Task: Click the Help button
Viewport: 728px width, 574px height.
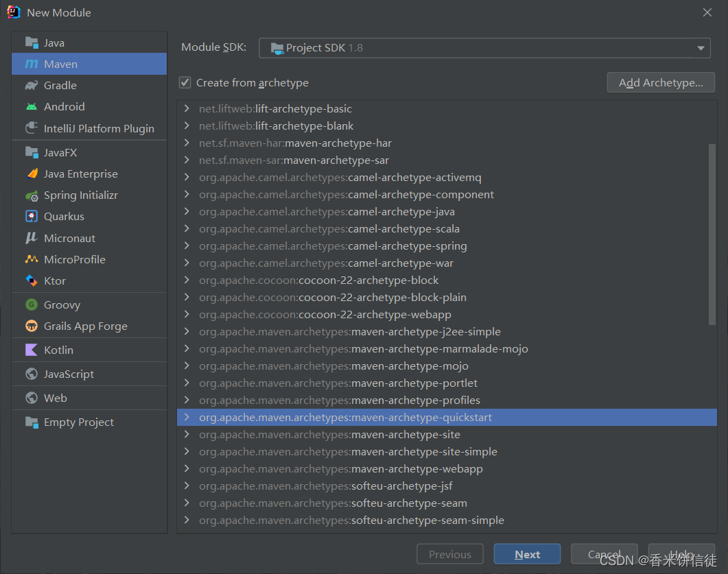Action: pos(681,554)
